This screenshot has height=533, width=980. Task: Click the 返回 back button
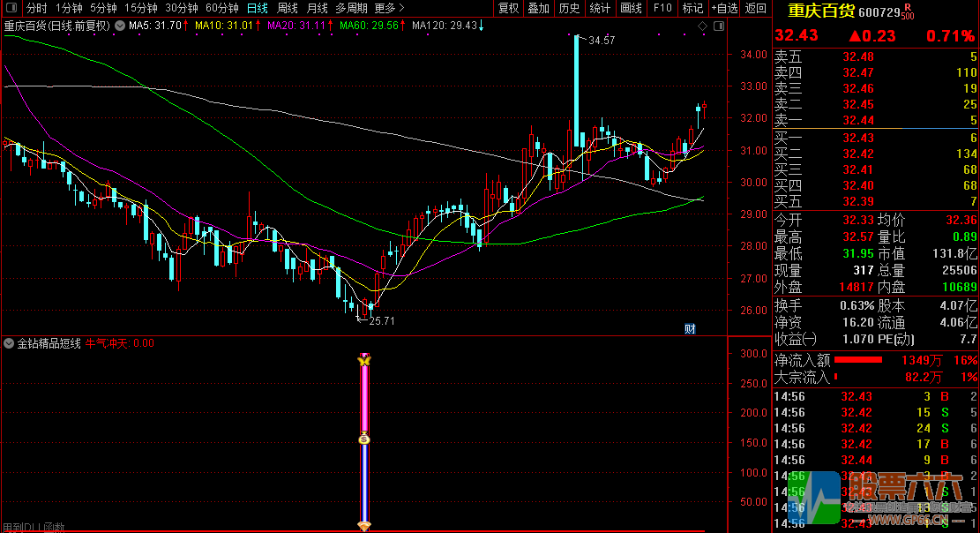(x=756, y=8)
